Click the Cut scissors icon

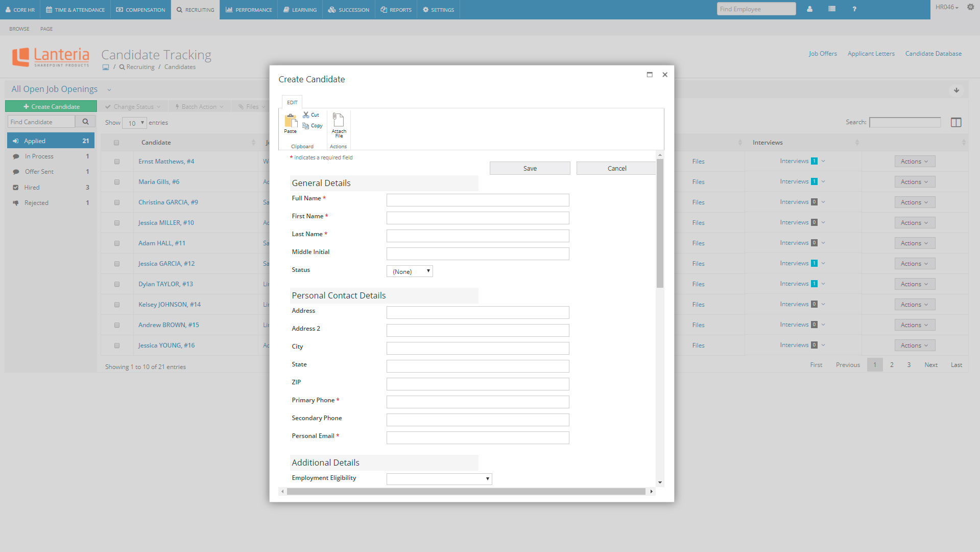(x=306, y=115)
